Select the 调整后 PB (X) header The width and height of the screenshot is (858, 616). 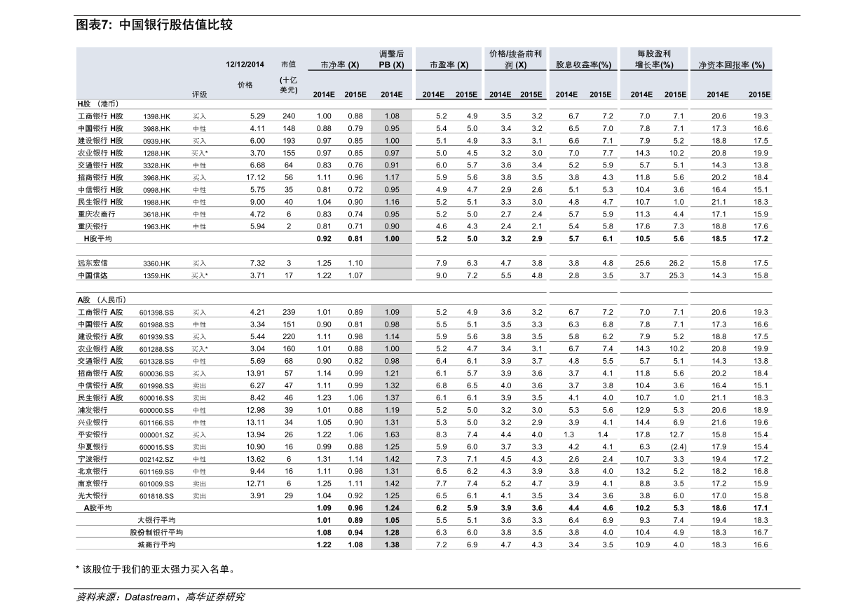click(391, 60)
